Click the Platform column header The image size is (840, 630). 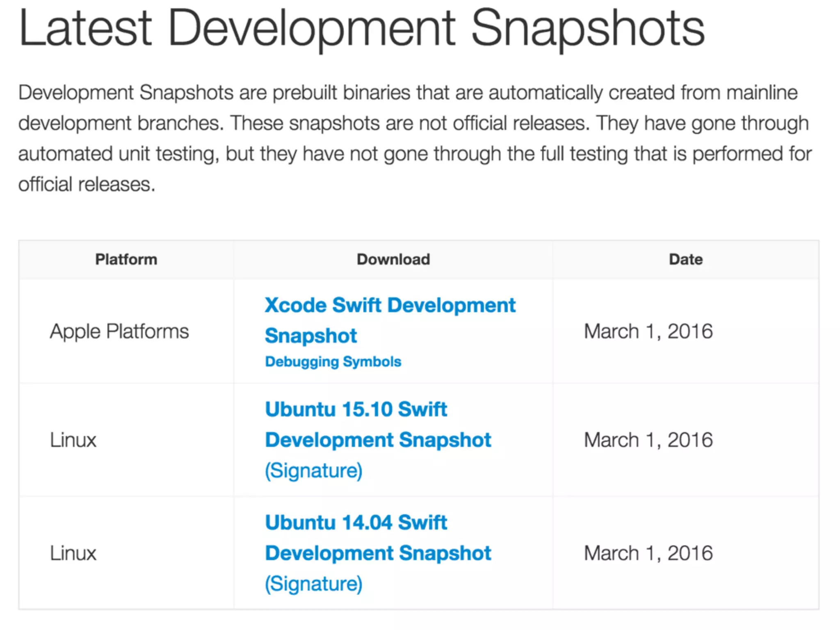pyautogui.click(x=126, y=260)
